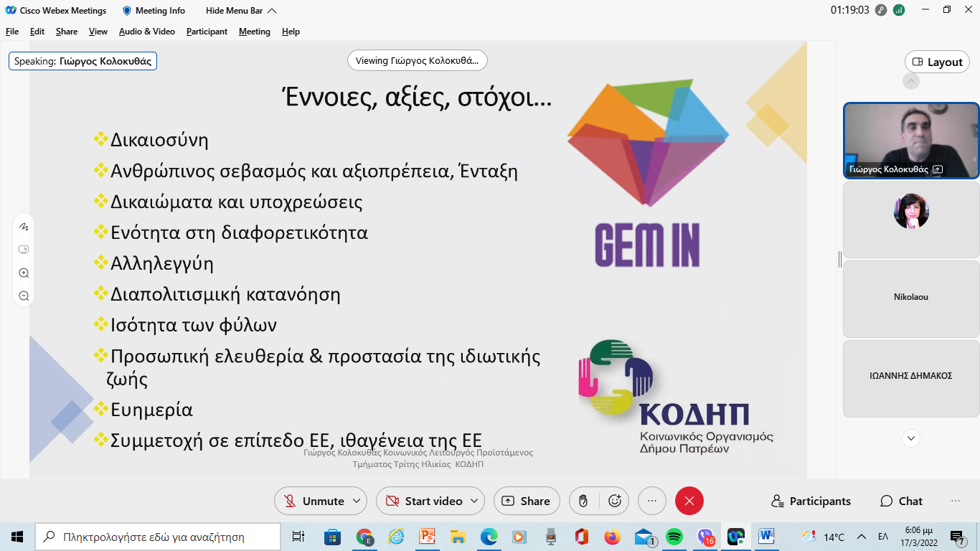Open Spotify from the taskbar
The width and height of the screenshot is (980, 551).
[674, 537]
